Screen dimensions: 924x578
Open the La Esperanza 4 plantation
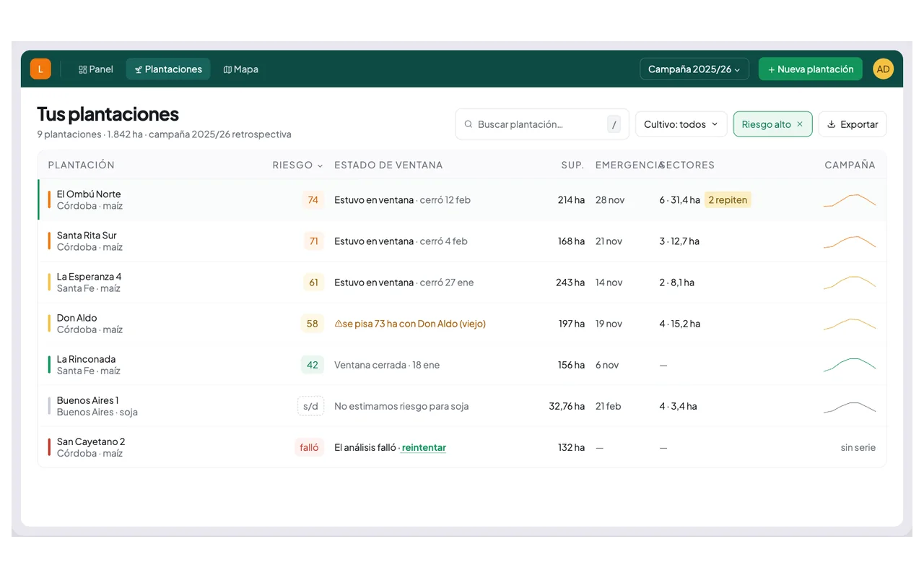click(462, 282)
